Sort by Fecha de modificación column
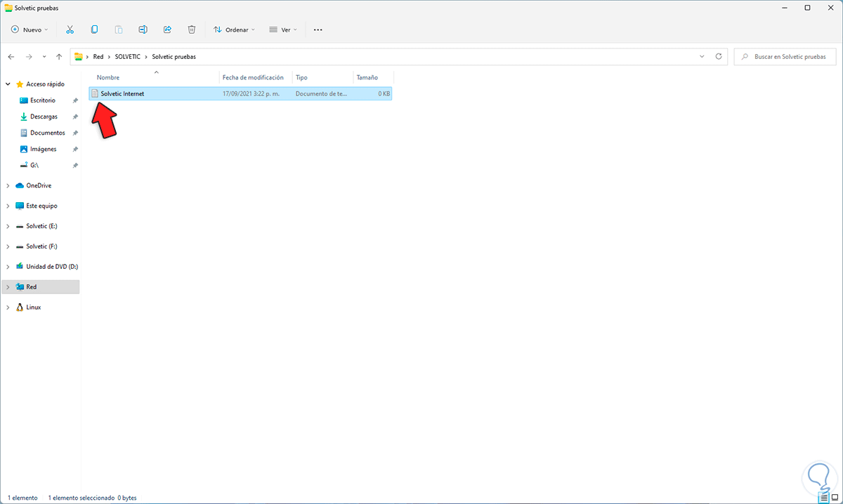Viewport: 843px width, 504px height. click(x=253, y=77)
